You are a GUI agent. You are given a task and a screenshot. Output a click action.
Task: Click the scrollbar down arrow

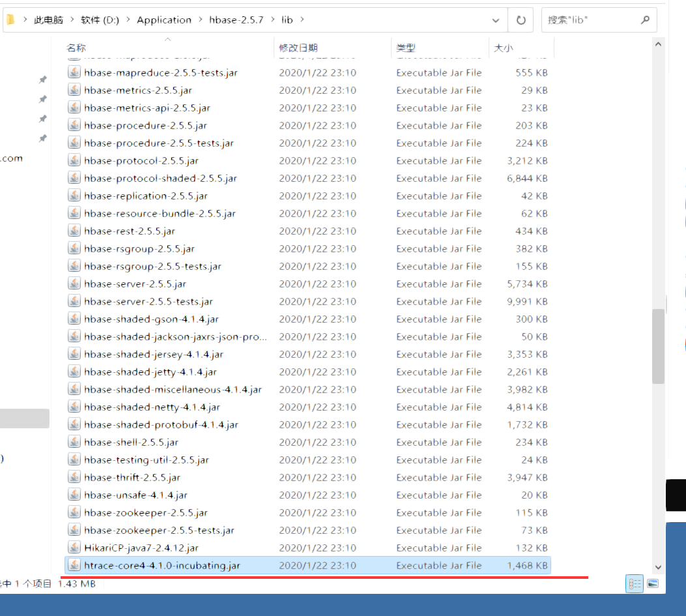coord(658,567)
